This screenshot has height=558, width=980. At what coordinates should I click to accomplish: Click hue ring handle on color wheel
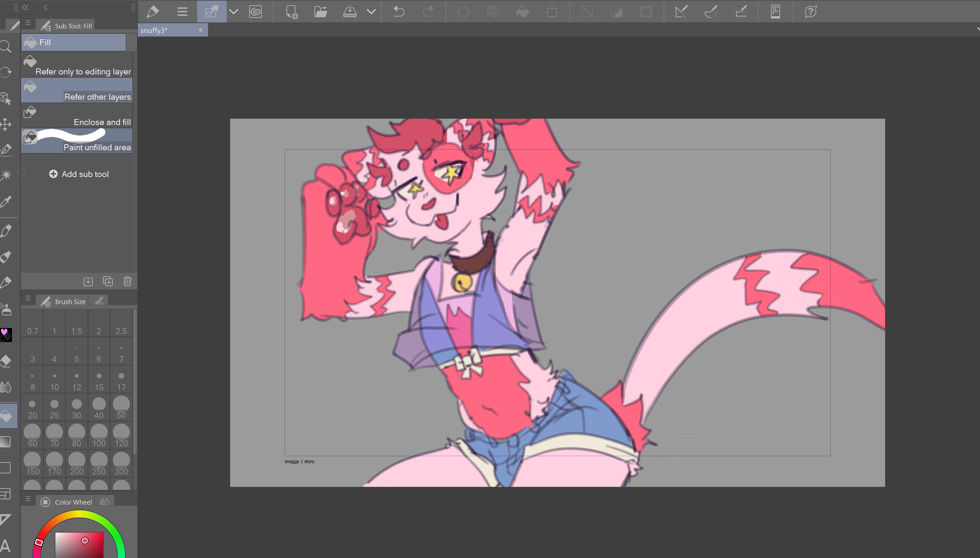tap(39, 542)
